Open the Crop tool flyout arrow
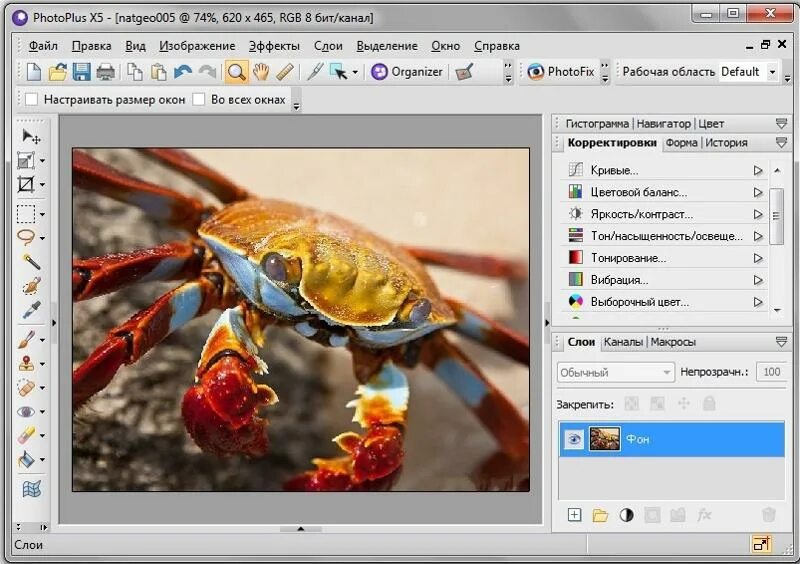The height and width of the screenshot is (564, 800). pyautogui.click(x=42, y=185)
